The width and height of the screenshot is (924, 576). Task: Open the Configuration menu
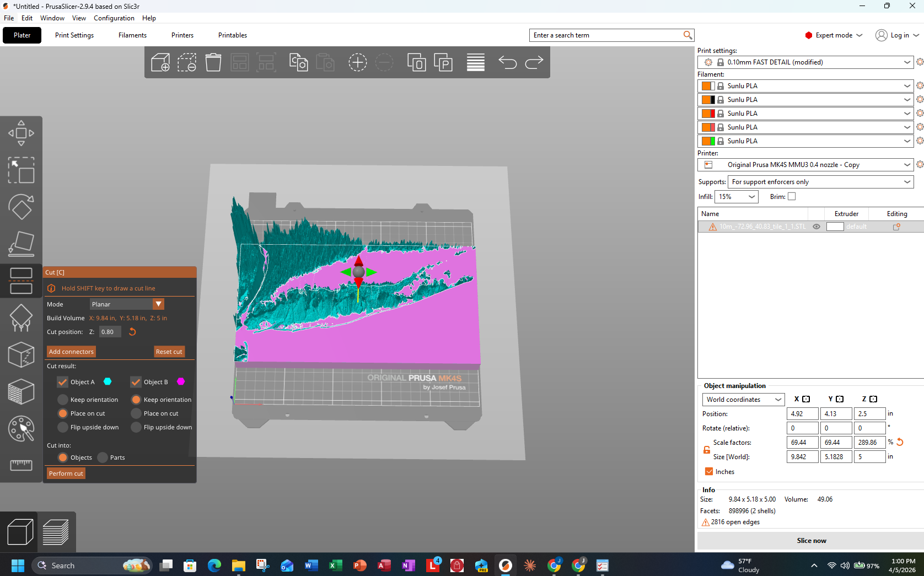(114, 18)
